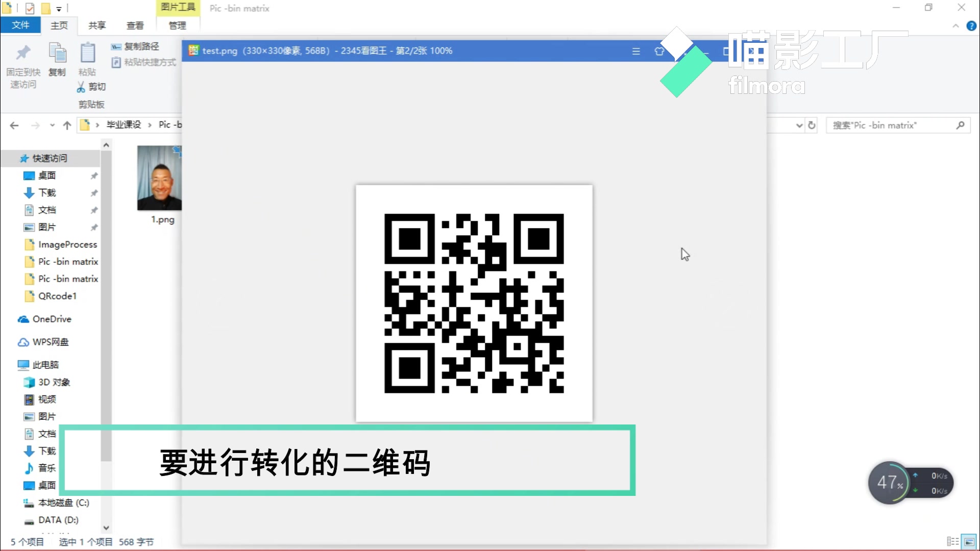Open 3D 对象 folder
Image resolution: width=980 pixels, height=551 pixels.
[47, 382]
